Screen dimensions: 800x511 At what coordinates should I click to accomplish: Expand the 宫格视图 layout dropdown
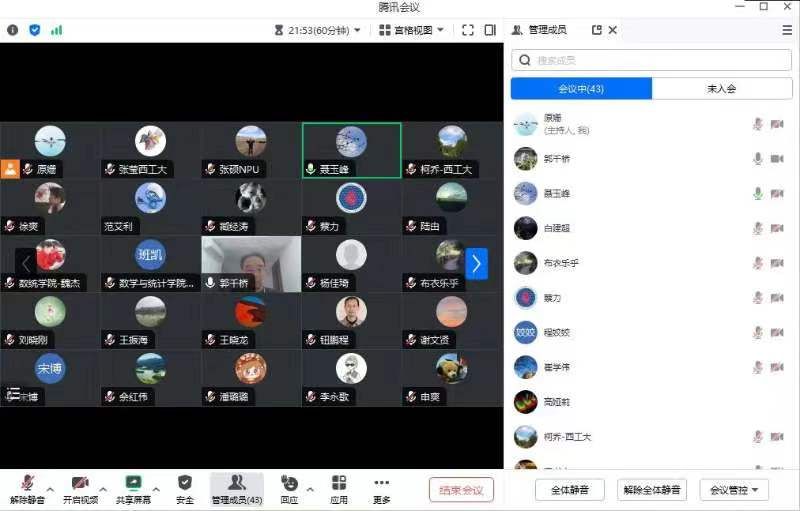tap(413, 30)
